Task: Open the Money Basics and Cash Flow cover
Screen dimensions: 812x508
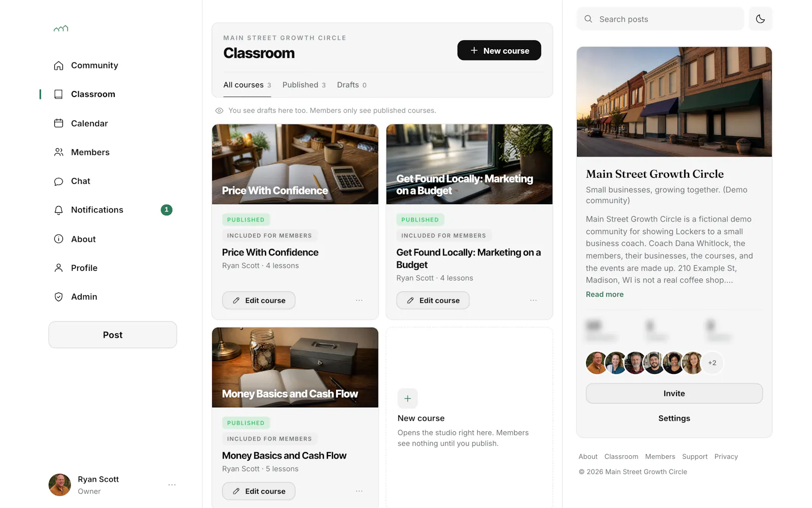Action: coord(295,367)
